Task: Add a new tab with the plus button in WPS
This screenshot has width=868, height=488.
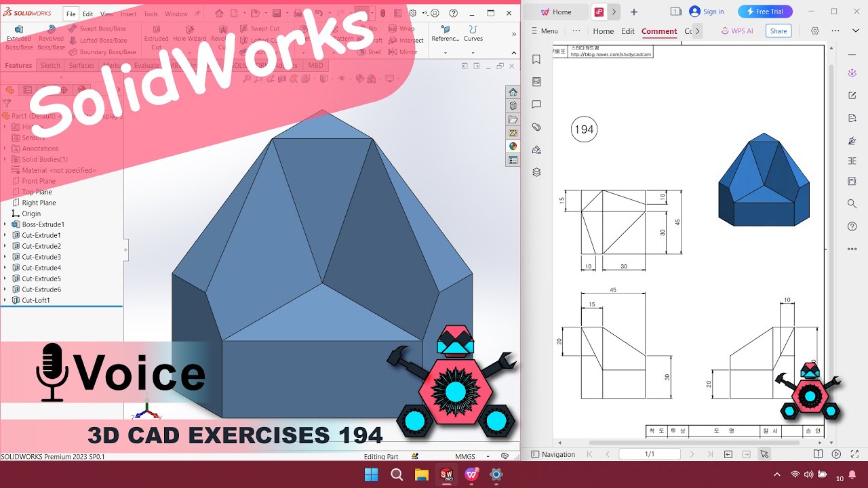Action: point(634,12)
